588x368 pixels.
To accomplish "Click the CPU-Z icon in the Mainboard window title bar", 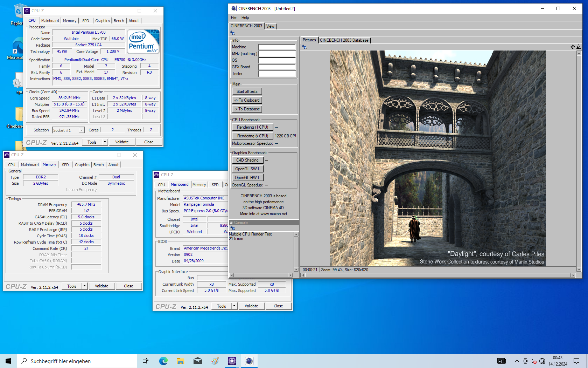I will (x=156, y=175).
